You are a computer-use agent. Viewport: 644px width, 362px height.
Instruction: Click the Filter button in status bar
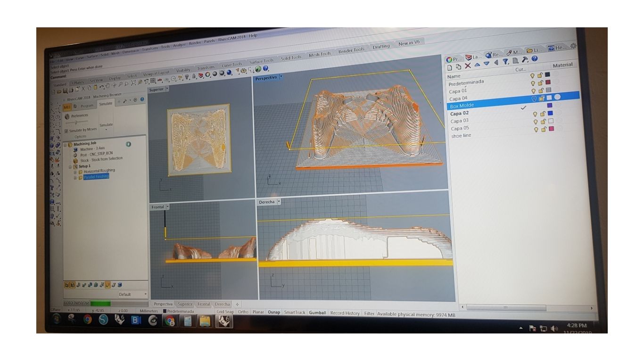(369, 313)
